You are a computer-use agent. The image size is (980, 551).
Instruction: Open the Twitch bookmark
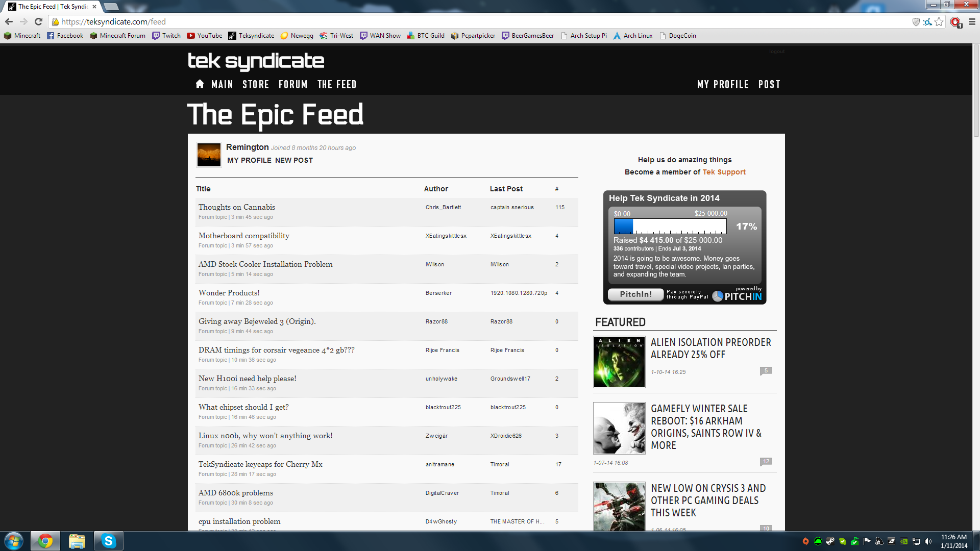[166, 36]
